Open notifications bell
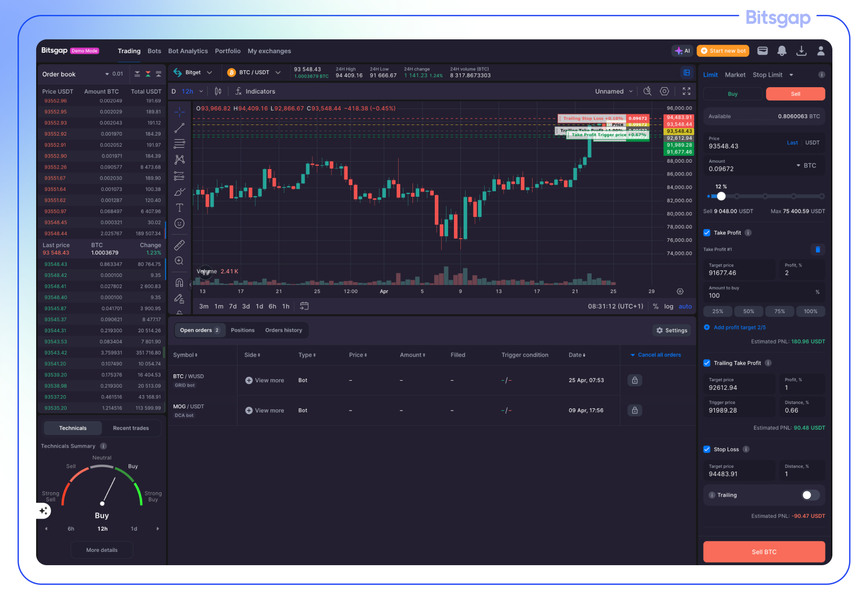The image size is (868, 604). click(x=782, y=51)
